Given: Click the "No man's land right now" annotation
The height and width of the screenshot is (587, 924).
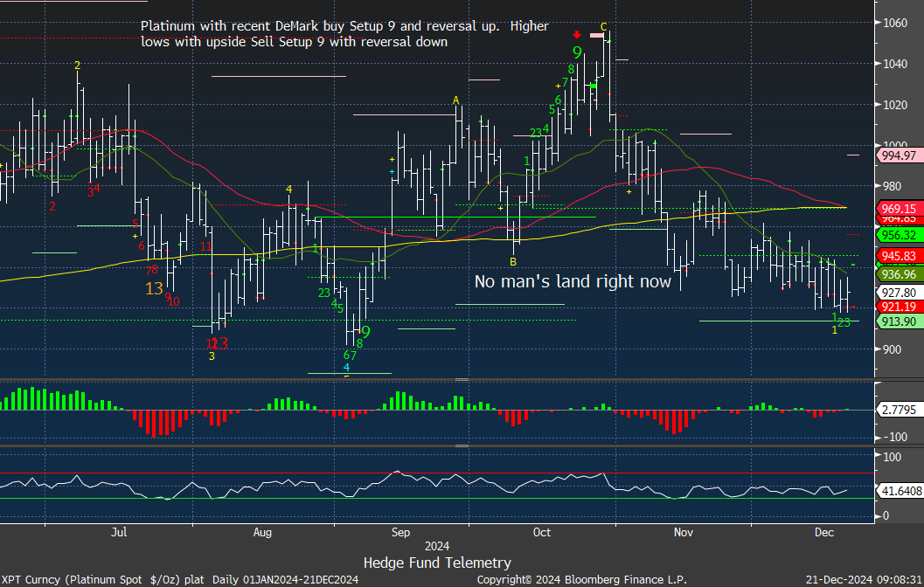Looking at the screenshot, I should coord(573,281).
